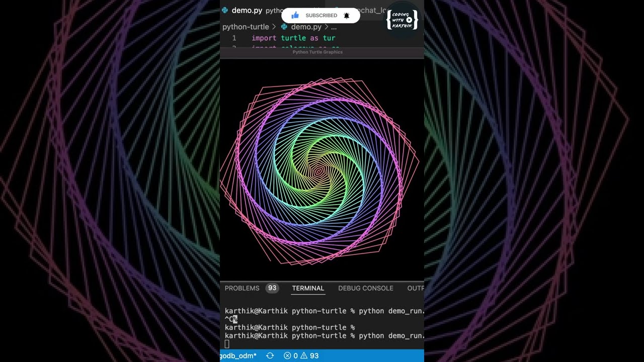Open the DEBUG CONSOLE tab

(x=365, y=288)
